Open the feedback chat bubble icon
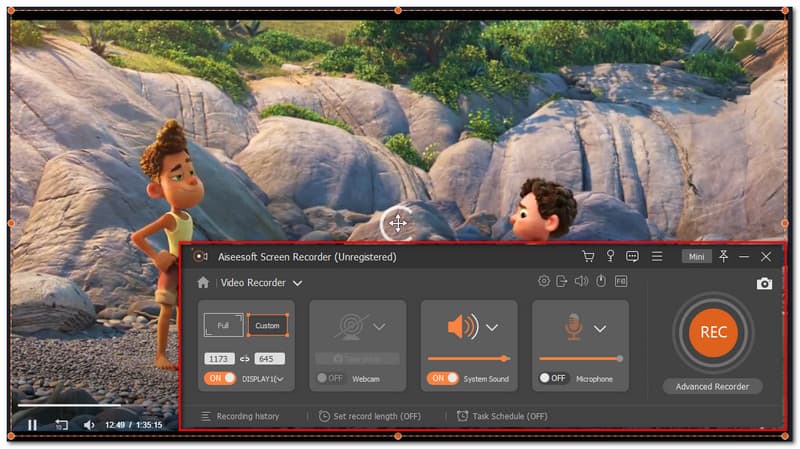Screen dimensions: 800x449 coord(632,256)
